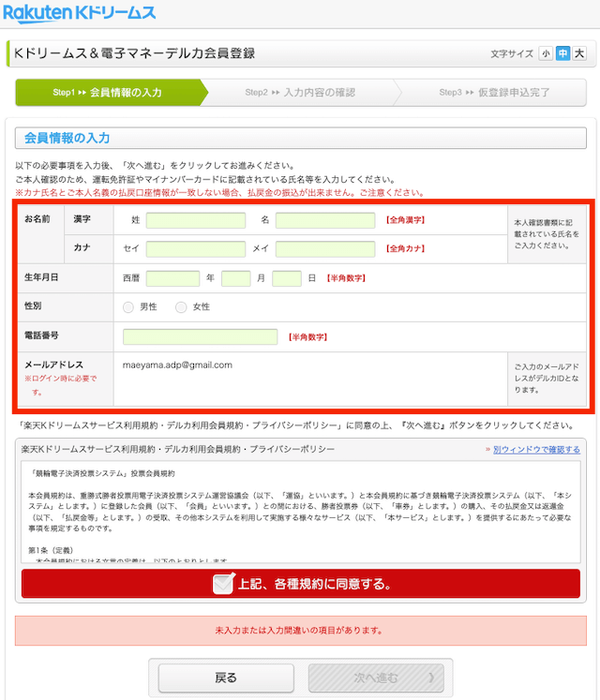This screenshot has width=600, height=700.
Task: Click the page title Kドリームス＆電子マネーデルカ会員登録
Action: pos(134,53)
